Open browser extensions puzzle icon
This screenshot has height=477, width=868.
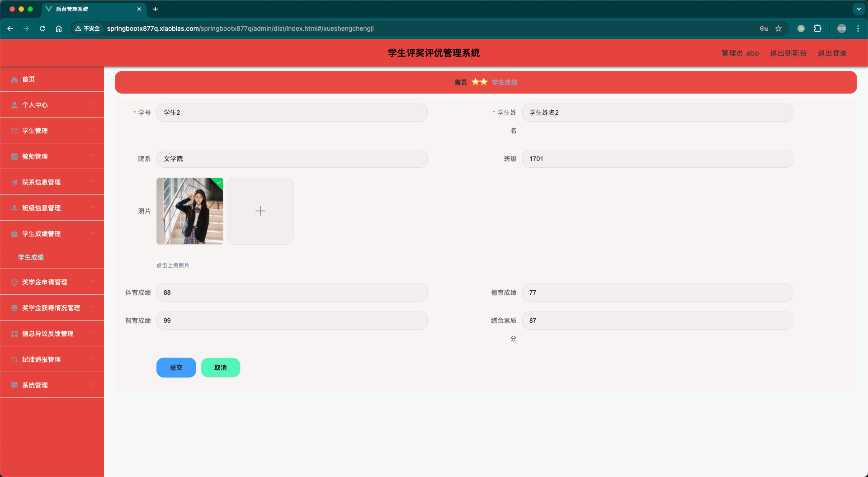click(x=817, y=28)
